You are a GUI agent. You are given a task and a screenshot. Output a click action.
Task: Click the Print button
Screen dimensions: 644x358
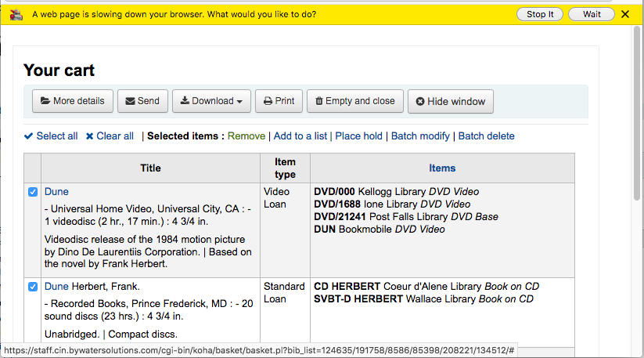click(x=279, y=101)
